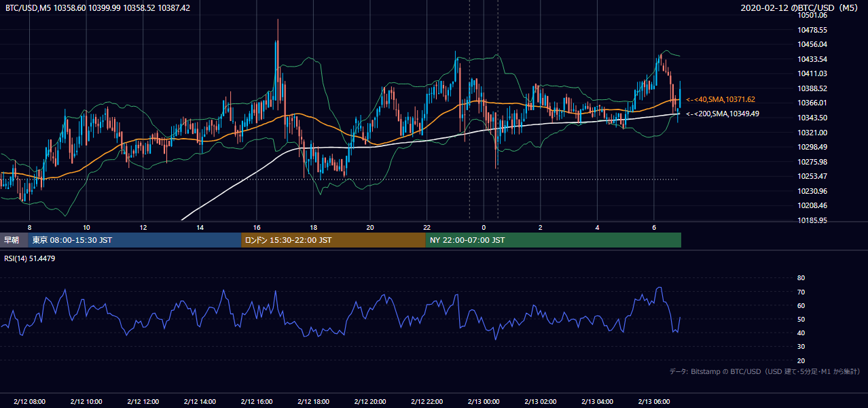Select the 40 SMA label 10371.62
The width and height of the screenshot is (868, 408).
(x=721, y=99)
